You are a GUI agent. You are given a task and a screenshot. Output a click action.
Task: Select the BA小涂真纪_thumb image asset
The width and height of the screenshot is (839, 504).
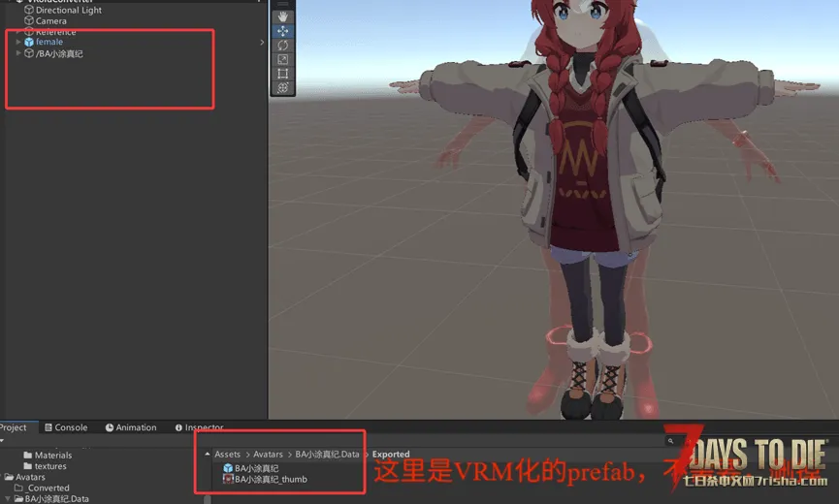tap(228, 479)
